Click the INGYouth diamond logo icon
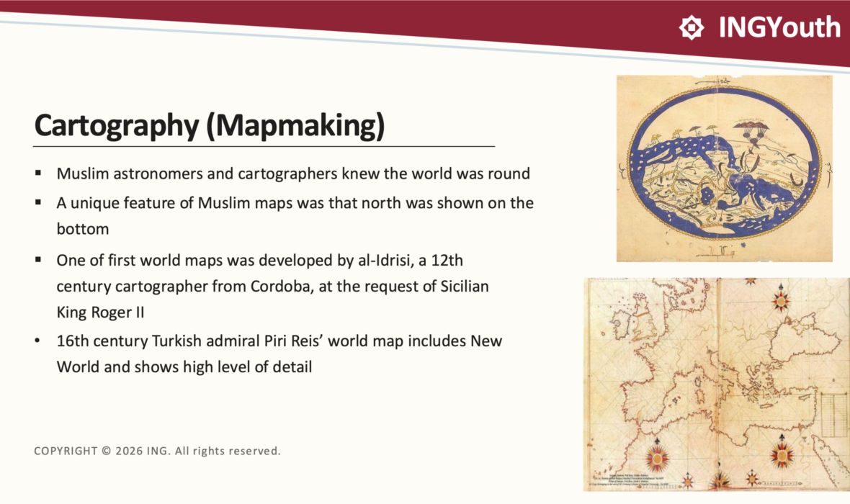 pos(692,27)
